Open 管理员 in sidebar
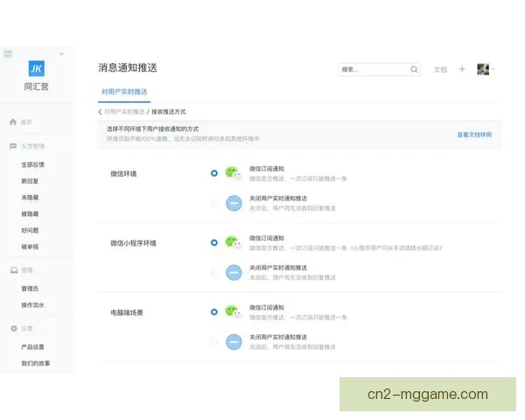Viewport: 525px width, 420px height. [30, 289]
